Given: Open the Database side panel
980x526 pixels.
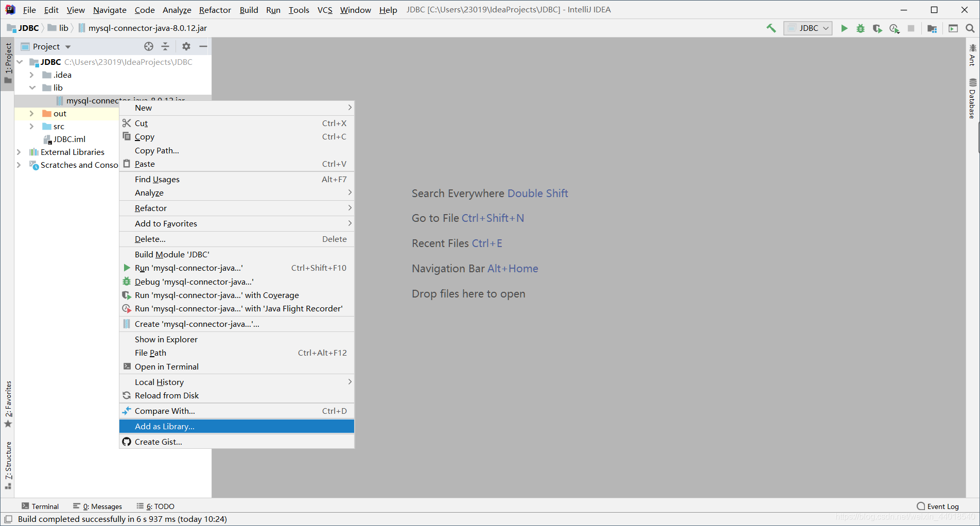Looking at the screenshot, I should [972, 99].
